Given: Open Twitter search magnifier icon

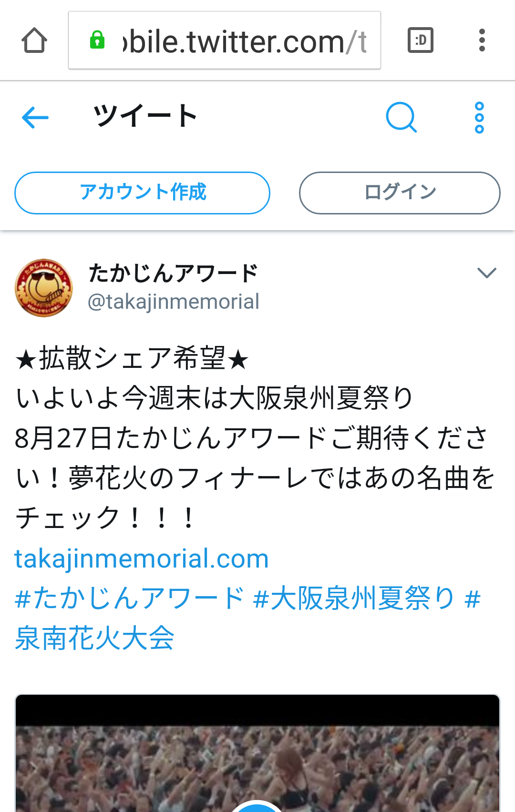Looking at the screenshot, I should (401, 117).
